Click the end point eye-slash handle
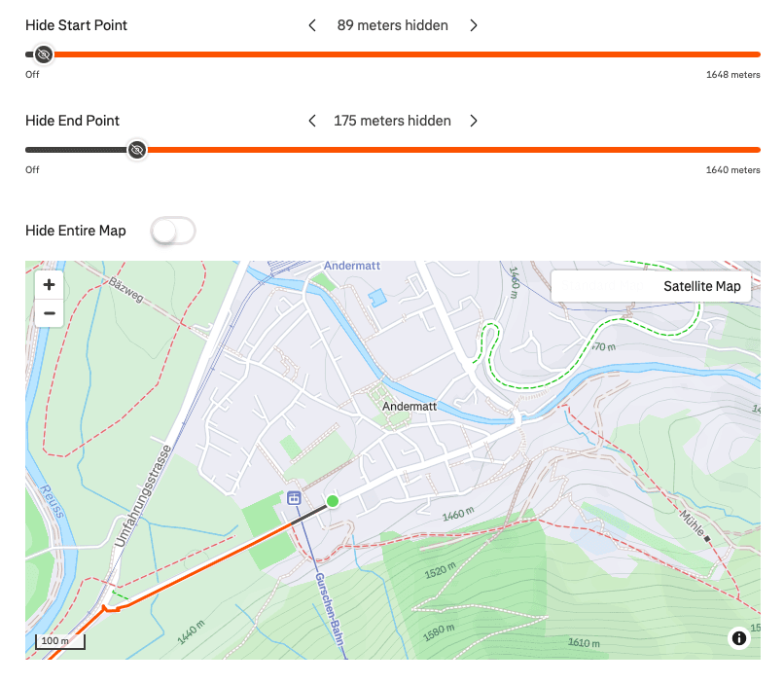The height and width of the screenshot is (684, 784). click(137, 150)
